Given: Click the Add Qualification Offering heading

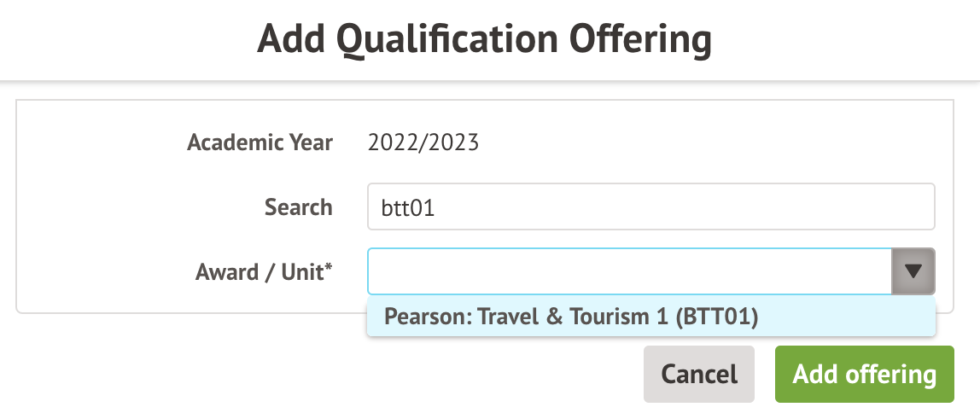Looking at the screenshot, I should coord(484,38).
